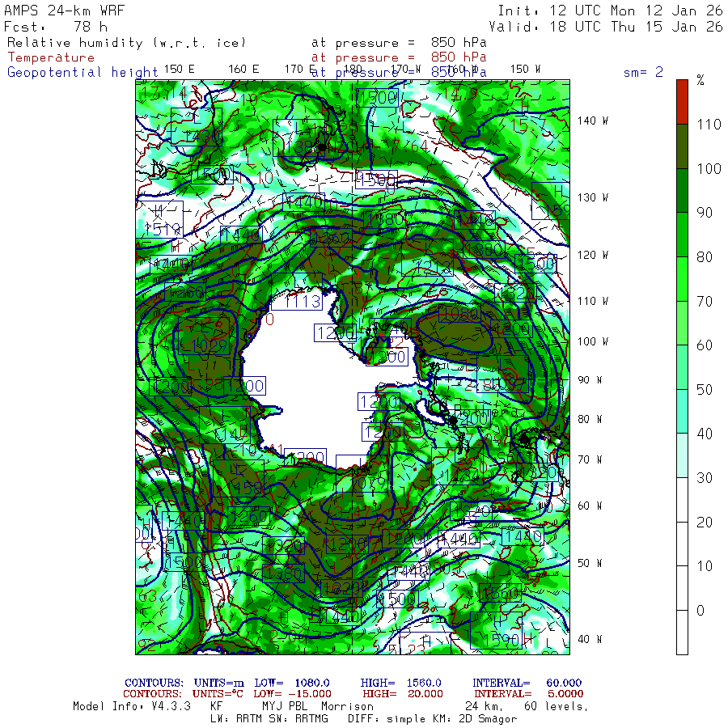Image resolution: width=728 pixels, height=728 pixels.
Task: Click the dark olive 100–110% color bar segment
Action: (682, 146)
